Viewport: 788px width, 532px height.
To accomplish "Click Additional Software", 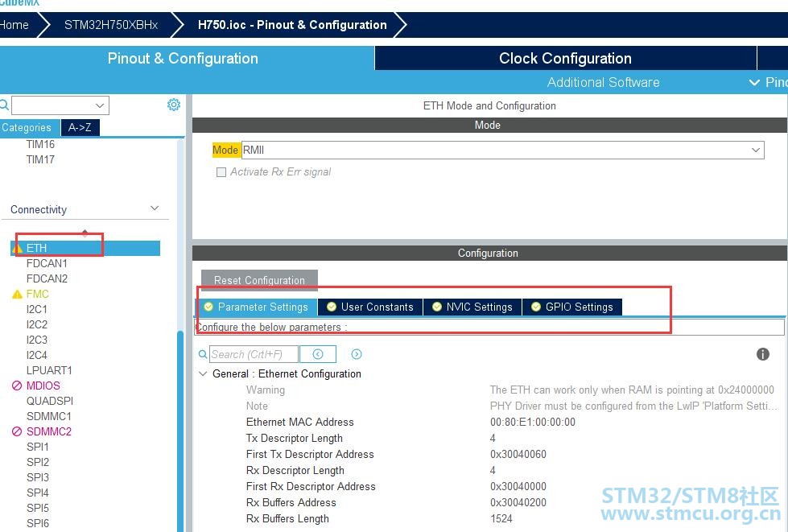I will 603,82.
